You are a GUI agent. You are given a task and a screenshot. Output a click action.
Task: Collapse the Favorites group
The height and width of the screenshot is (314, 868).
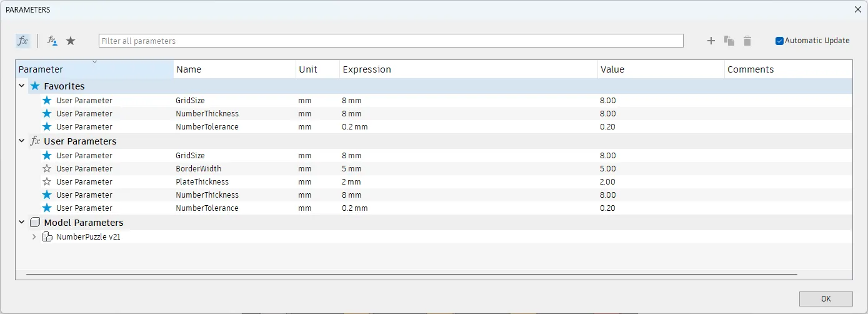click(x=22, y=86)
